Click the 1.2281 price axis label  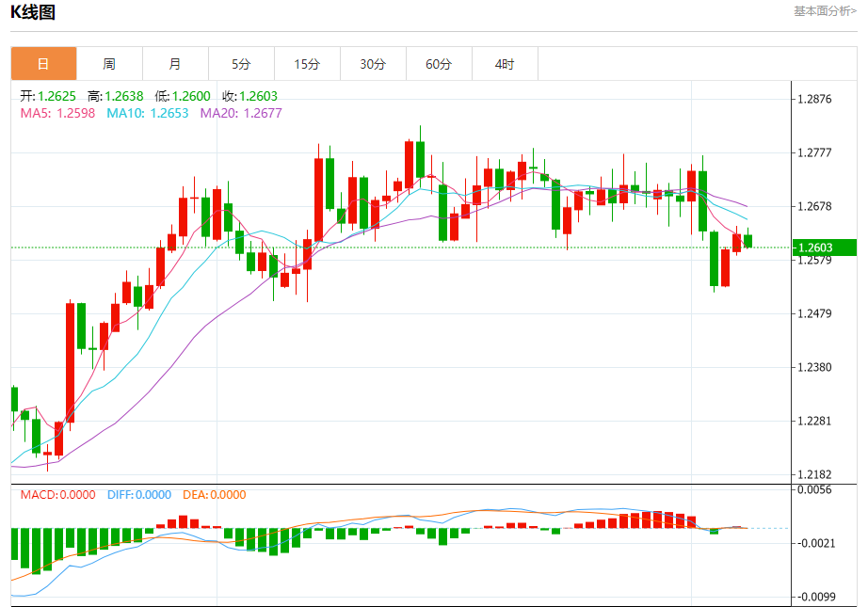[814, 421]
